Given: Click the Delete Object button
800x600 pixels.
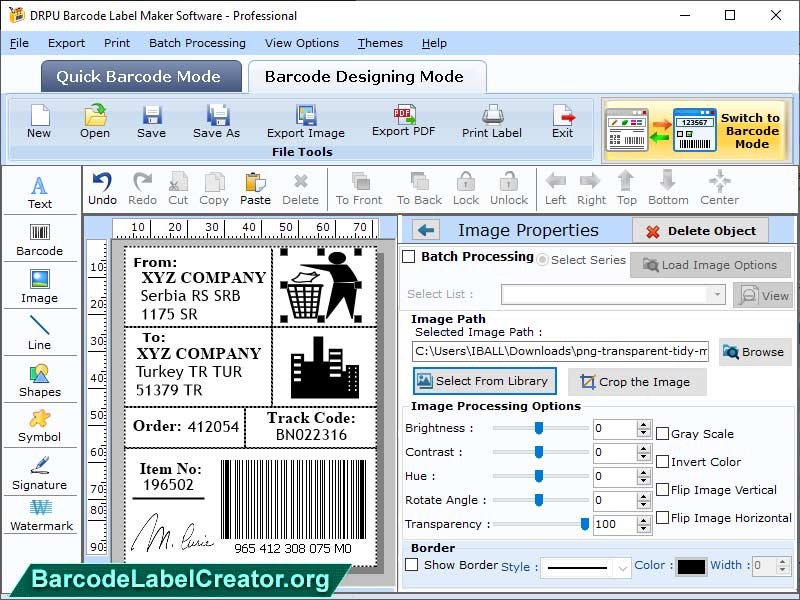Looking at the screenshot, I should 701,231.
